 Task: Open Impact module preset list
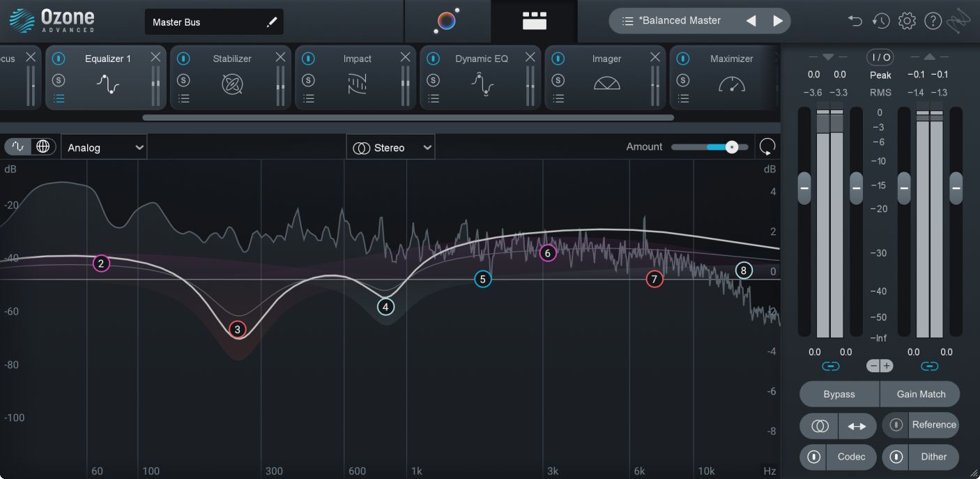[309, 98]
